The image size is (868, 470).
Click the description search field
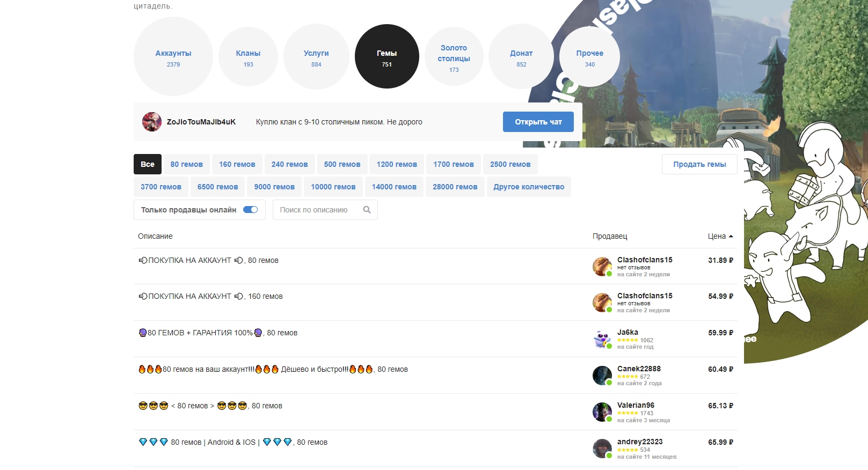317,210
